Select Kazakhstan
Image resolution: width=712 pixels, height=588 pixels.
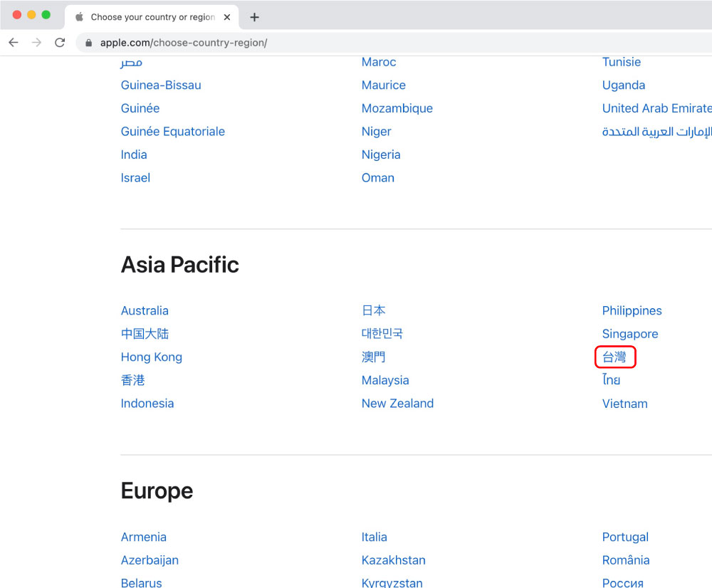pos(393,560)
